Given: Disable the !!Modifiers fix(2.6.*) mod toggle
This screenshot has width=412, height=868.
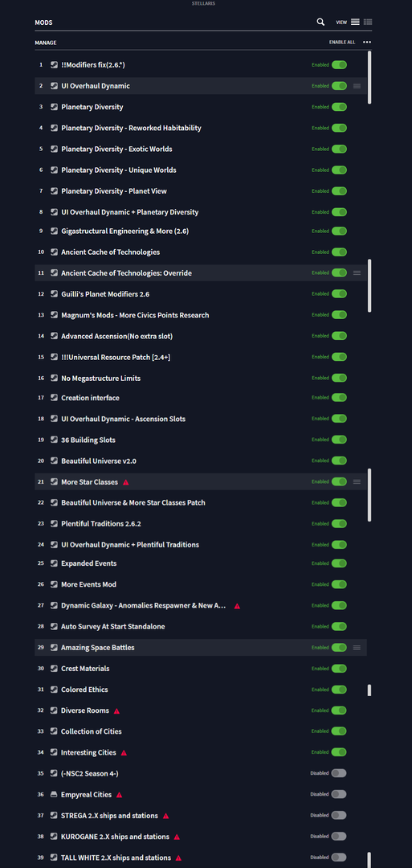Looking at the screenshot, I should (339, 65).
